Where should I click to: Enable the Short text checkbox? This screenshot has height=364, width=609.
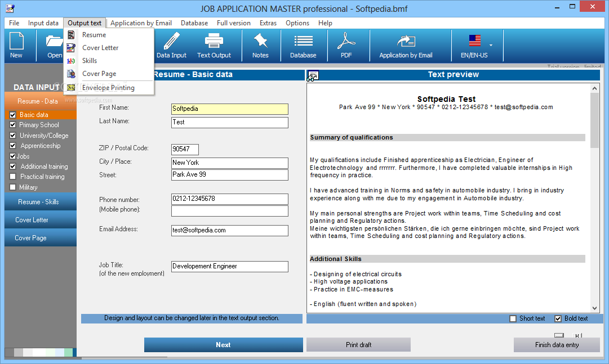tap(513, 318)
